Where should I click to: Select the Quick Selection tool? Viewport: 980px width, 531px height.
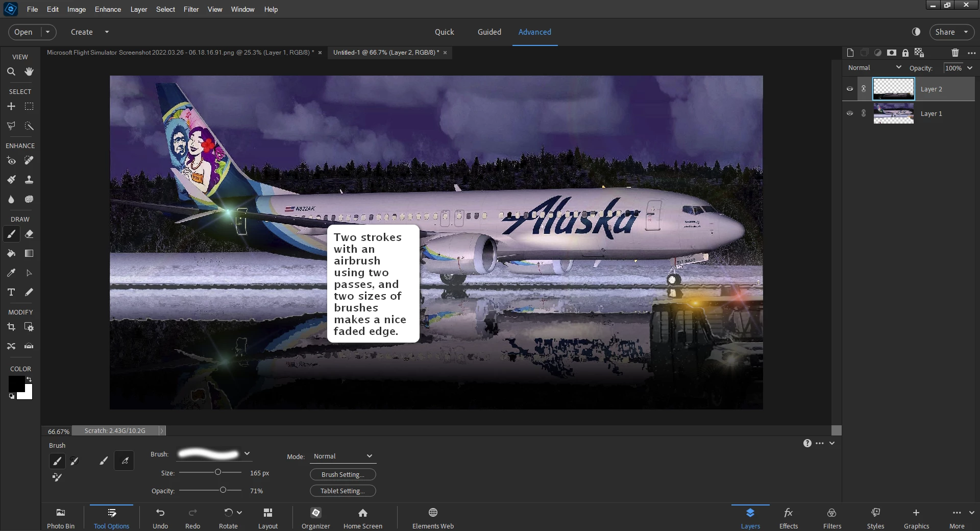29,126
